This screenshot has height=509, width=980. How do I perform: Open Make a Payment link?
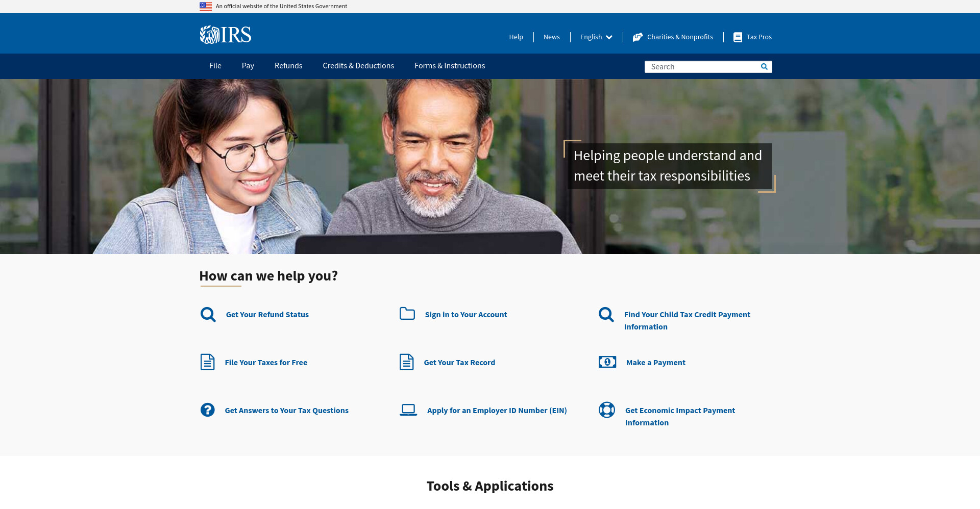(x=656, y=363)
